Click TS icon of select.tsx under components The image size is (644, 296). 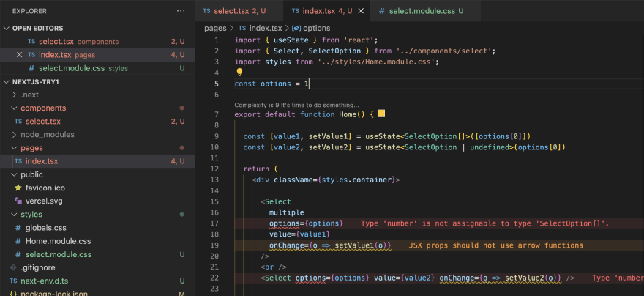[18, 122]
